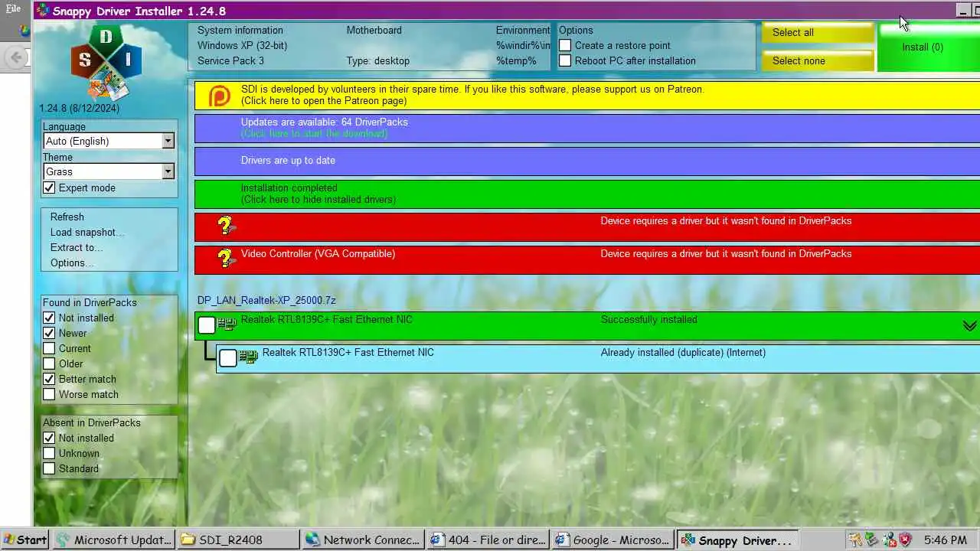Click the Video Controller question mark icon
The height and width of the screenshot is (551, 980).
tap(225, 259)
